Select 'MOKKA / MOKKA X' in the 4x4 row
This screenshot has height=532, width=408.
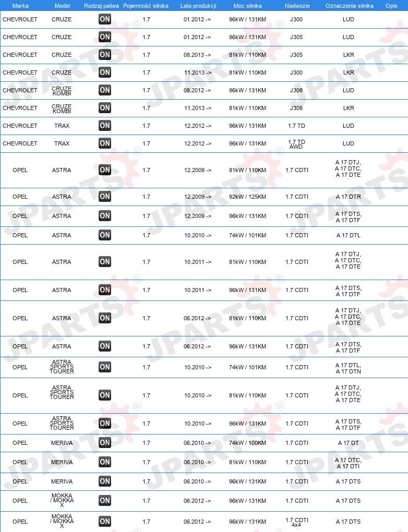coord(62,521)
